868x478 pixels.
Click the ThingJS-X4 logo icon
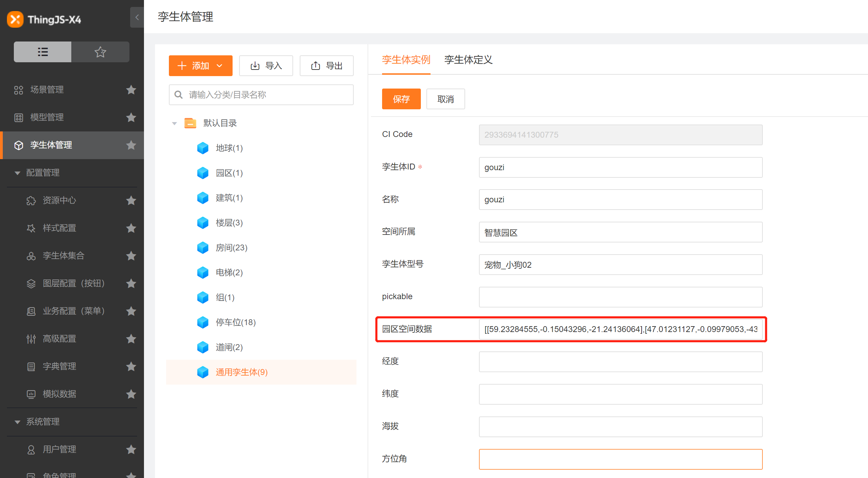coord(15,19)
